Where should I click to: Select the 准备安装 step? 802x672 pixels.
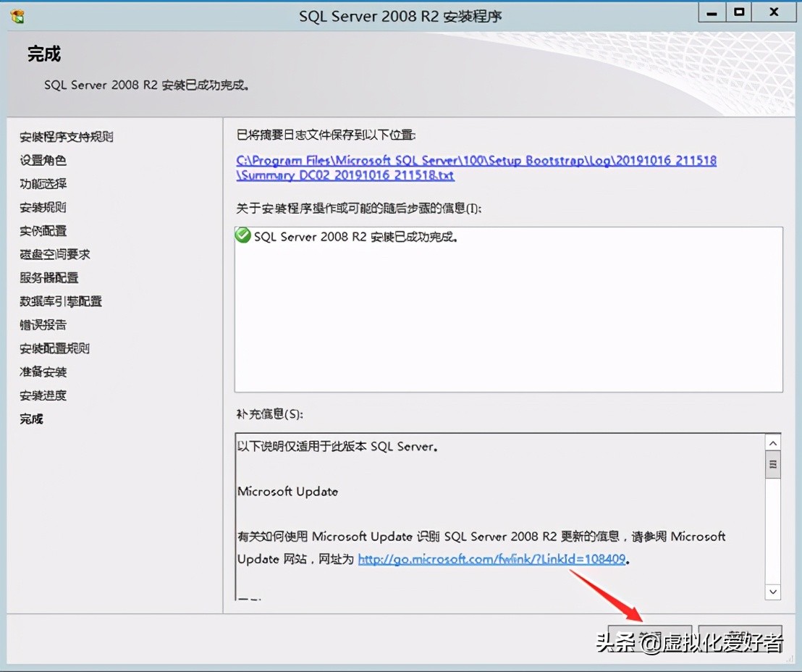click(43, 372)
